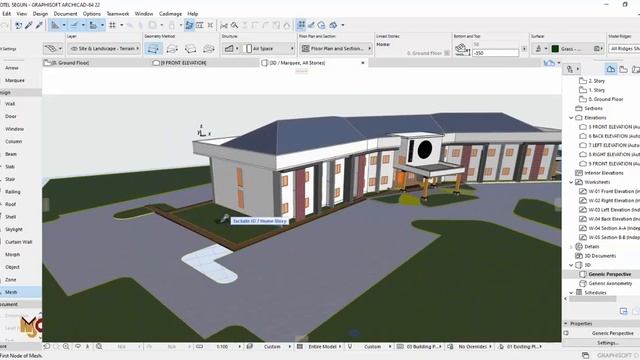This screenshot has width=640, height=360.
Task: Choose the polygonal mesh geometry method
Action: pyautogui.click(x=153, y=49)
